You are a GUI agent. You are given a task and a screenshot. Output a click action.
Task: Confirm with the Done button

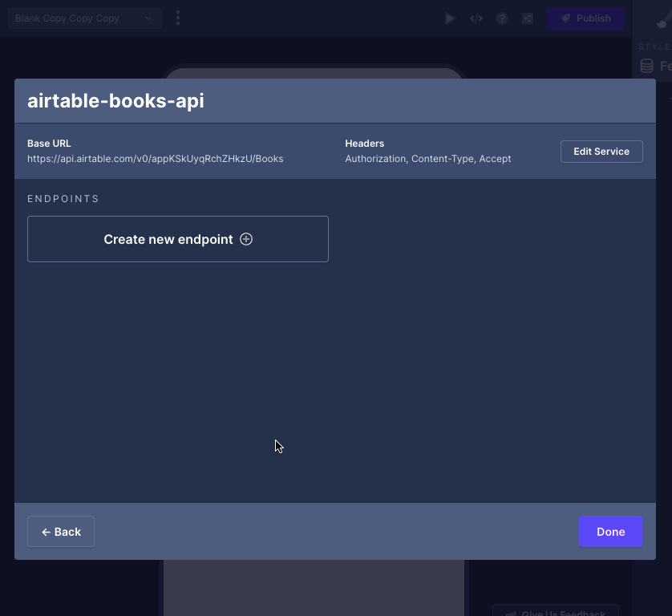point(611,532)
